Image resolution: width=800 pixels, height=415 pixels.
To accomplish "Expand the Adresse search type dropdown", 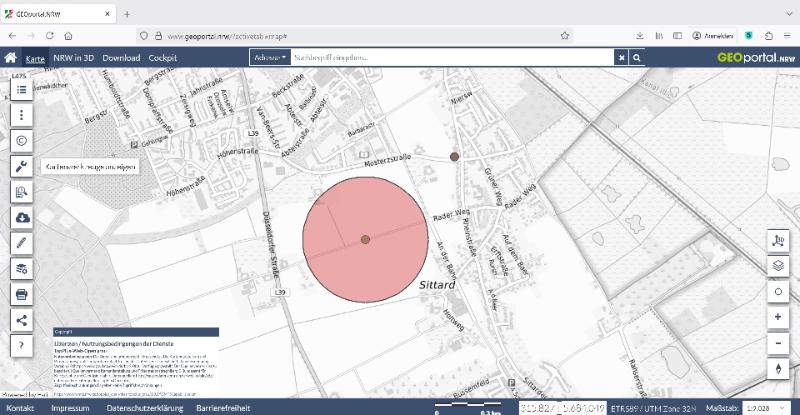I will click(x=269, y=58).
